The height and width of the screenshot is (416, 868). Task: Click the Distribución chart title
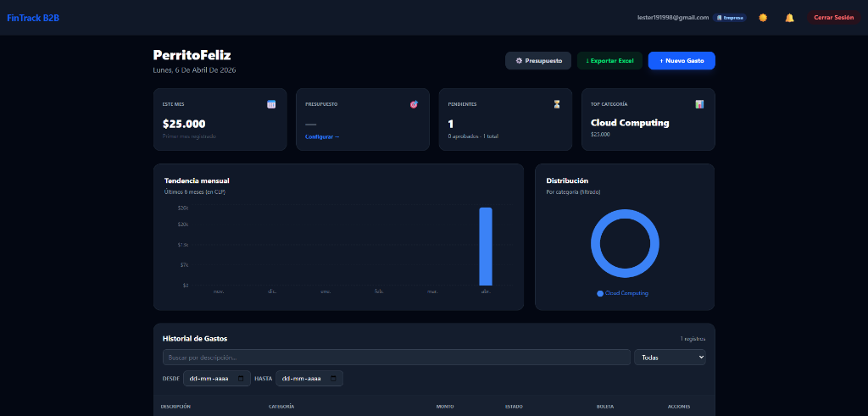(567, 180)
